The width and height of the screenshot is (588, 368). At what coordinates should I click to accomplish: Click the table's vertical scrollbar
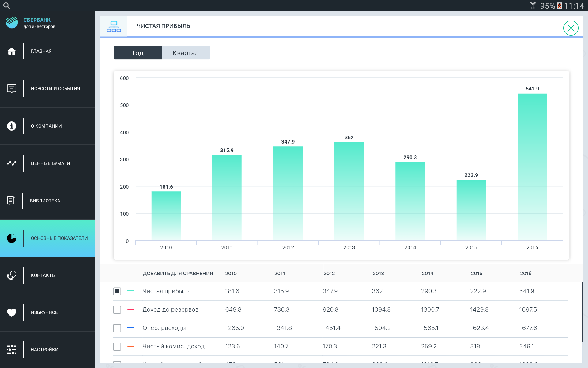(x=582, y=312)
